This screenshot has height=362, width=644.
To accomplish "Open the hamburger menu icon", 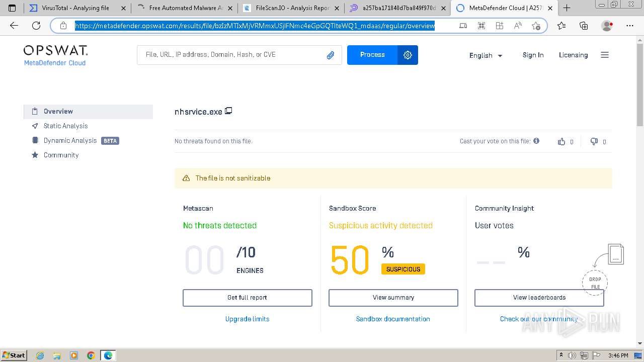I will 605,55.
